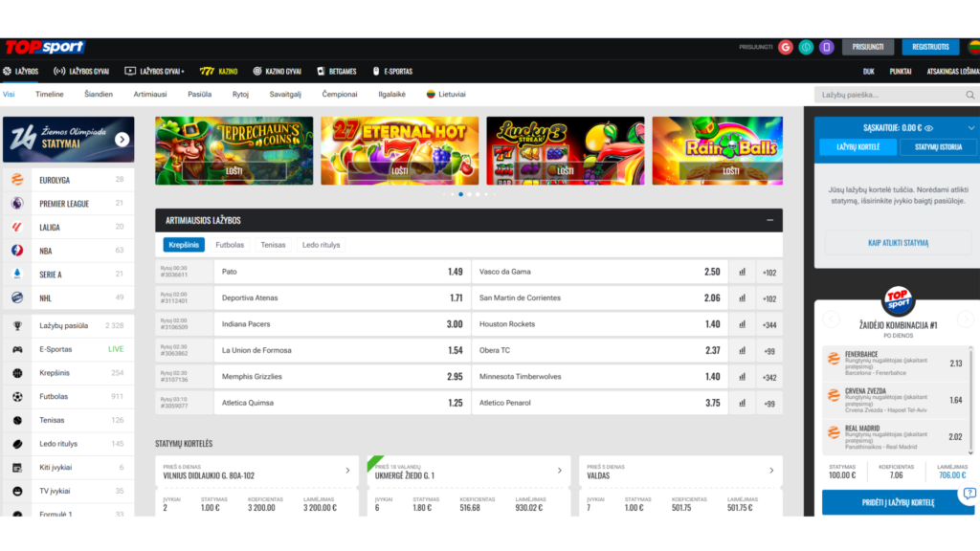Open statistics icon for Pato match

[742, 272]
